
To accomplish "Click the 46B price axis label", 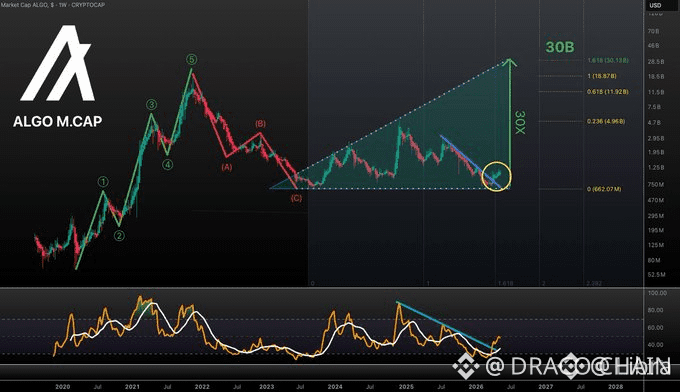I will click(x=654, y=46).
